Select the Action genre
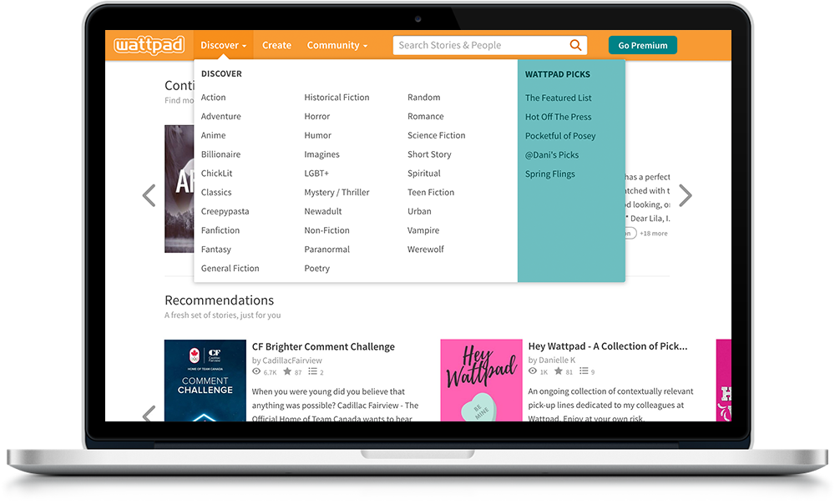The height and width of the screenshot is (504, 835). pyautogui.click(x=213, y=98)
